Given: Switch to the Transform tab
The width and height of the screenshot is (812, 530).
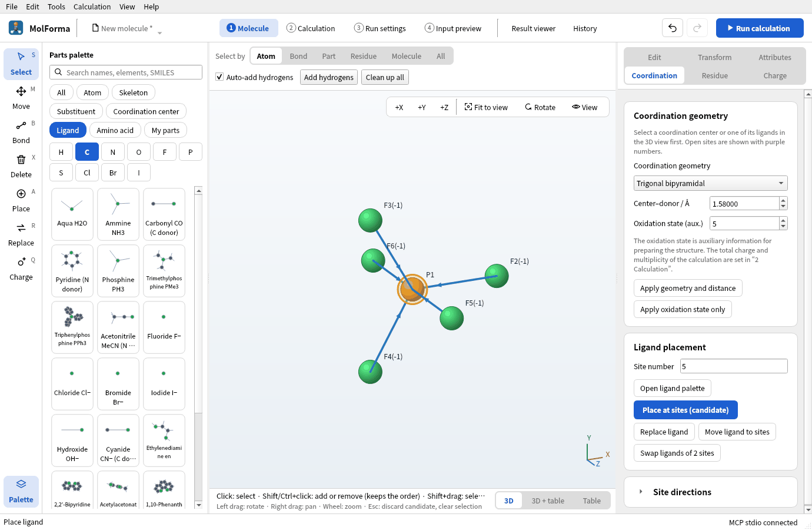Looking at the screenshot, I should [x=715, y=57].
